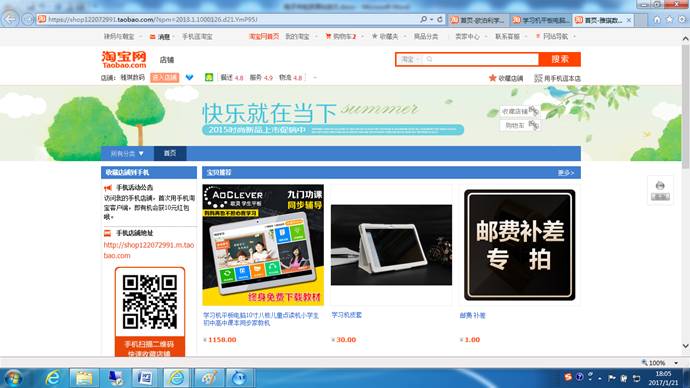Screen dimensions: 690x388
Task: Click the Taobao.com logo
Action: pyautogui.click(x=124, y=59)
